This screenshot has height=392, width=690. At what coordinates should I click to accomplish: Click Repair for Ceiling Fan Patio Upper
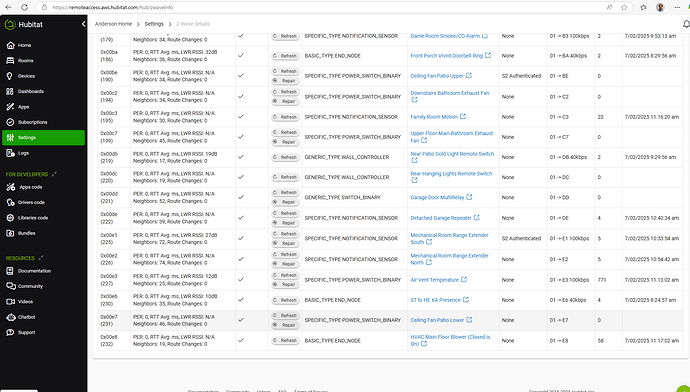285,81
